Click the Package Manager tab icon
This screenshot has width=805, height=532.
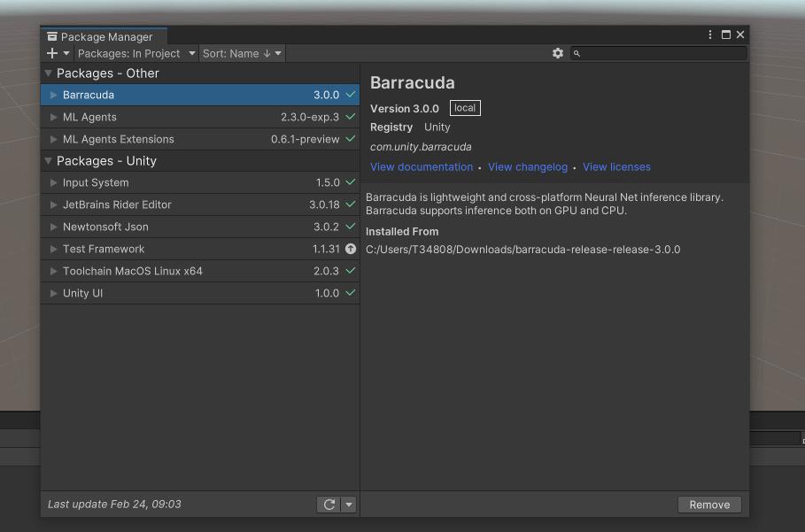pyautogui.click(x=52, y=36)
